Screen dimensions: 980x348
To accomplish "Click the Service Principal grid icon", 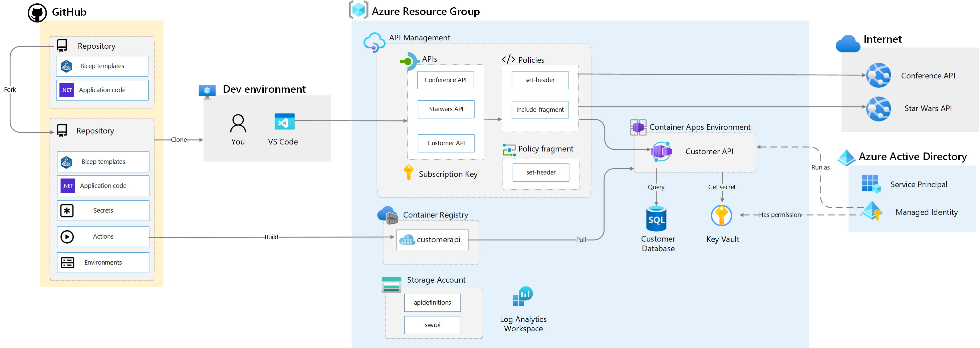I will point(871,184).
